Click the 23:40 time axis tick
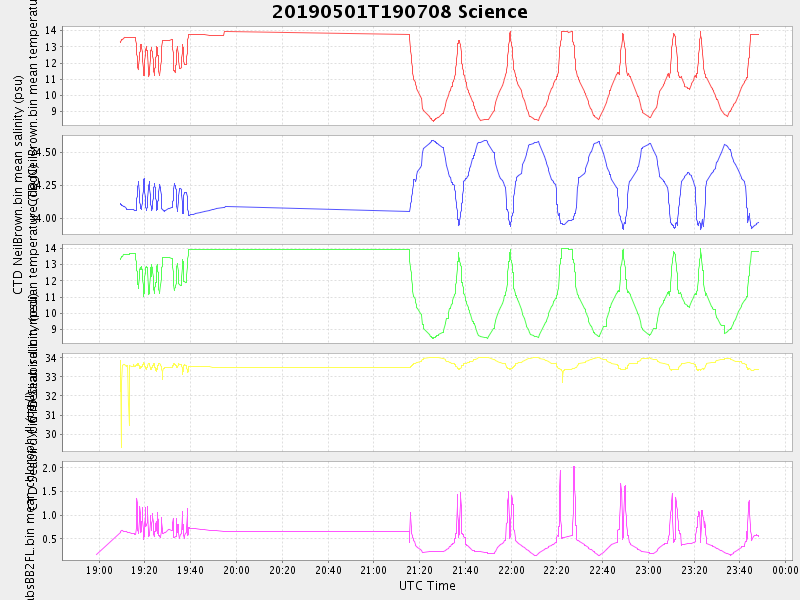The width and height of the screenshot is (800, 600). 739,570
